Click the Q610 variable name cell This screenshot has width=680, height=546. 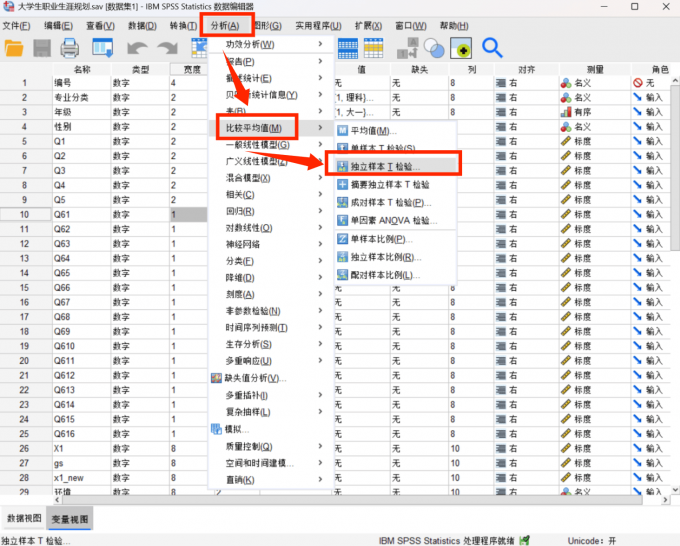82,346
